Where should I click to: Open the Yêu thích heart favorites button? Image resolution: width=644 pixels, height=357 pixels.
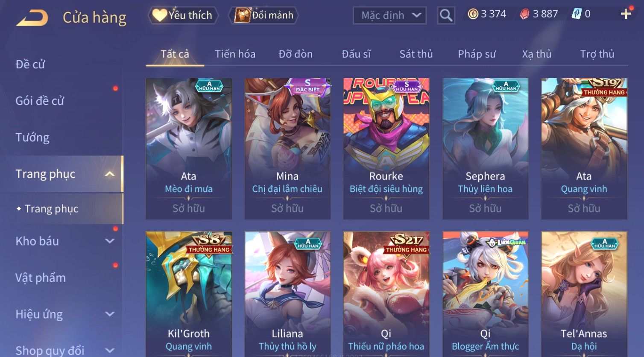pos(183,15)
